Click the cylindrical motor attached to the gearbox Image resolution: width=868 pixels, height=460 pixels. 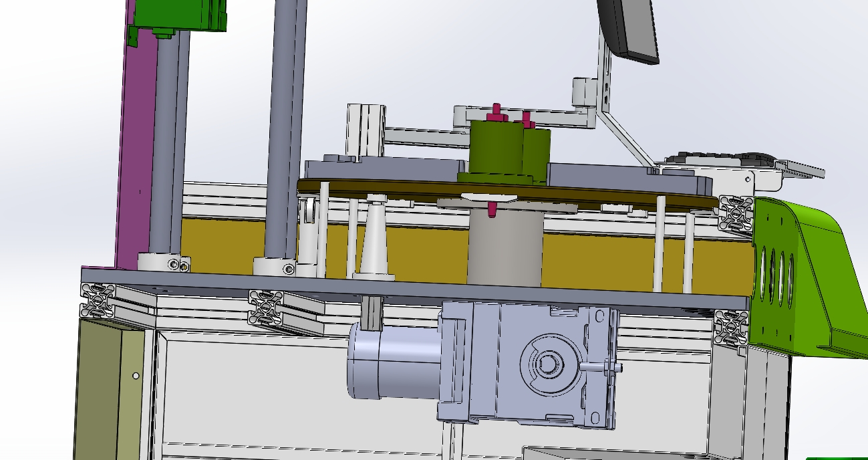pos(394,361)
